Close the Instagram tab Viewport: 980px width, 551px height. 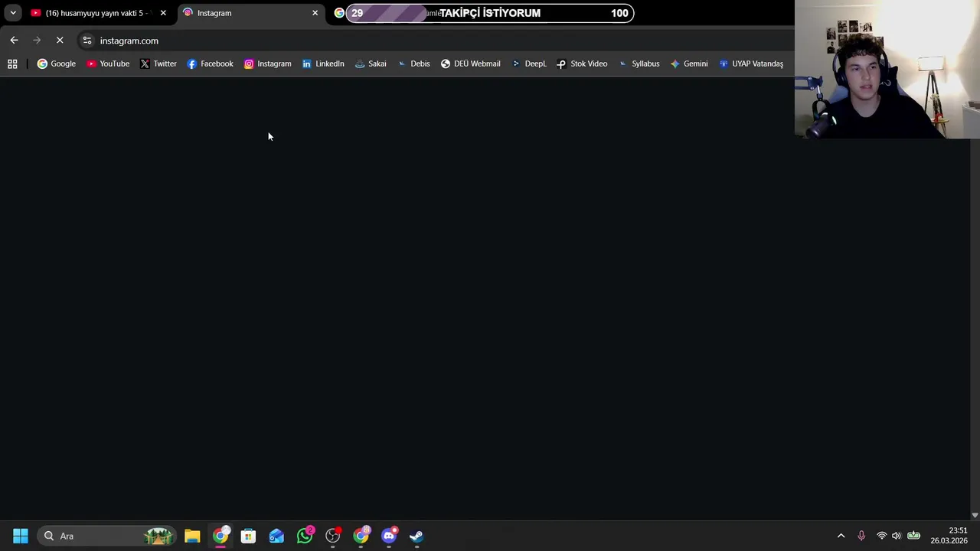click(315, 13)
